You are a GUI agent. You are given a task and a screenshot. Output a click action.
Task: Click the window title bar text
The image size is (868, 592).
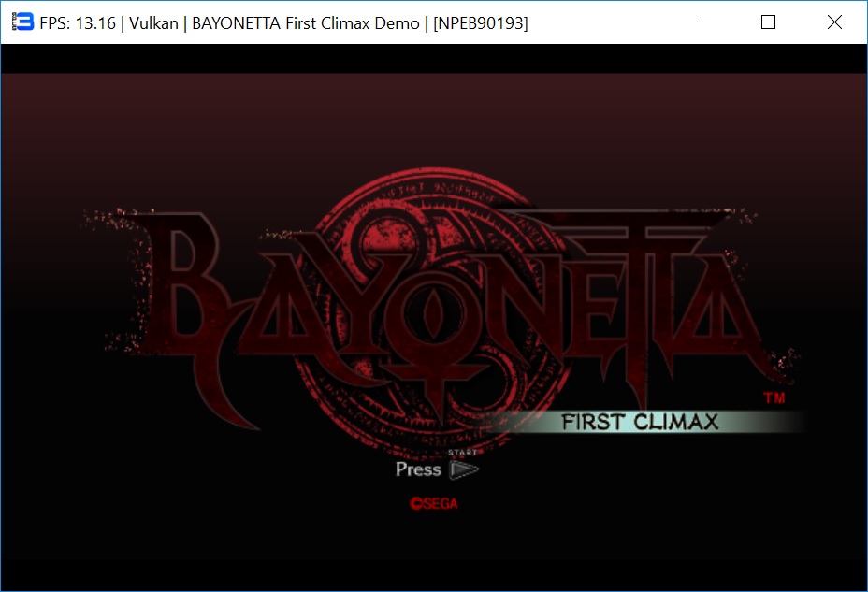(x=284, y=22)
